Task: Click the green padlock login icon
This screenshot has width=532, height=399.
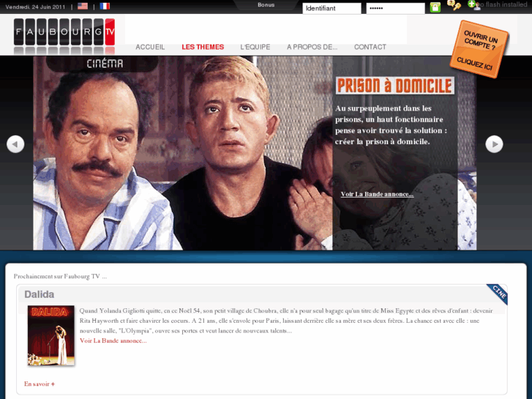Action: (x=435, y=7)
